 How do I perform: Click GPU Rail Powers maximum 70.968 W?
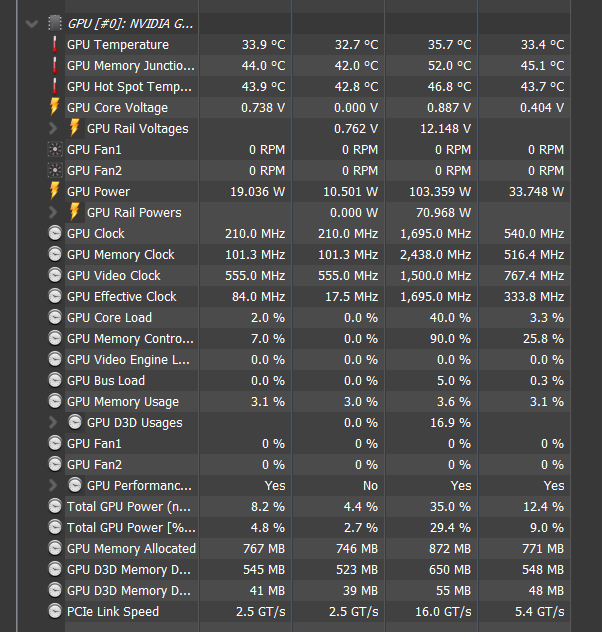(x=444, y=212)
